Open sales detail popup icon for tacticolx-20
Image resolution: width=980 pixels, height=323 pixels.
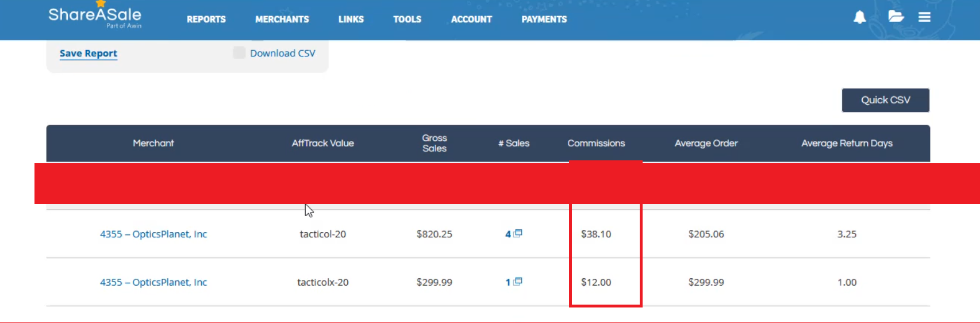(518, 282)
